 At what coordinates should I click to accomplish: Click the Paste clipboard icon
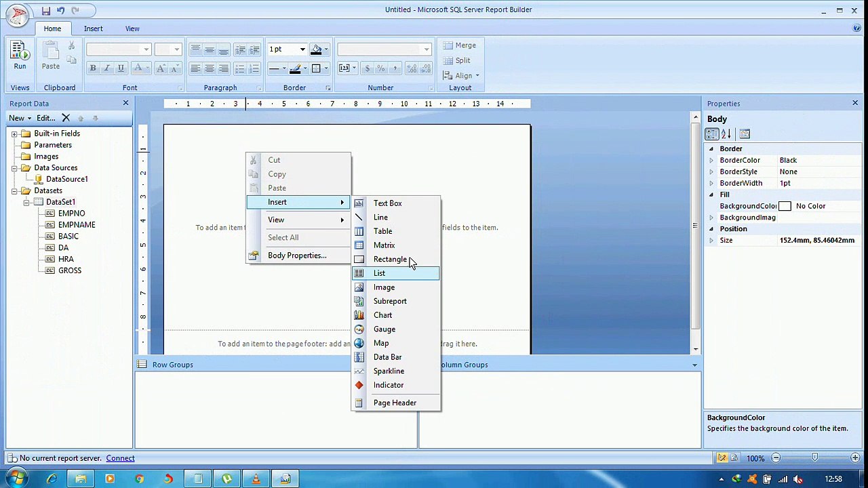click(x=51, y=56)
